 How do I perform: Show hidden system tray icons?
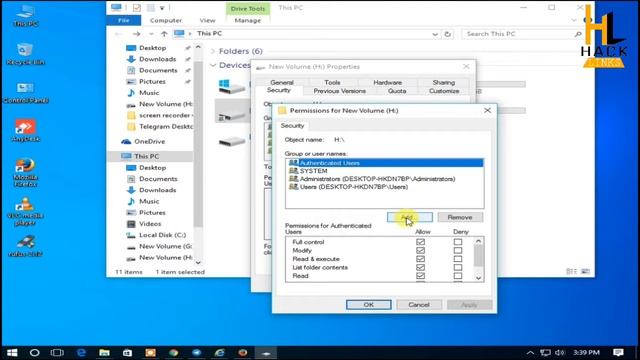[x=530, y=353]
